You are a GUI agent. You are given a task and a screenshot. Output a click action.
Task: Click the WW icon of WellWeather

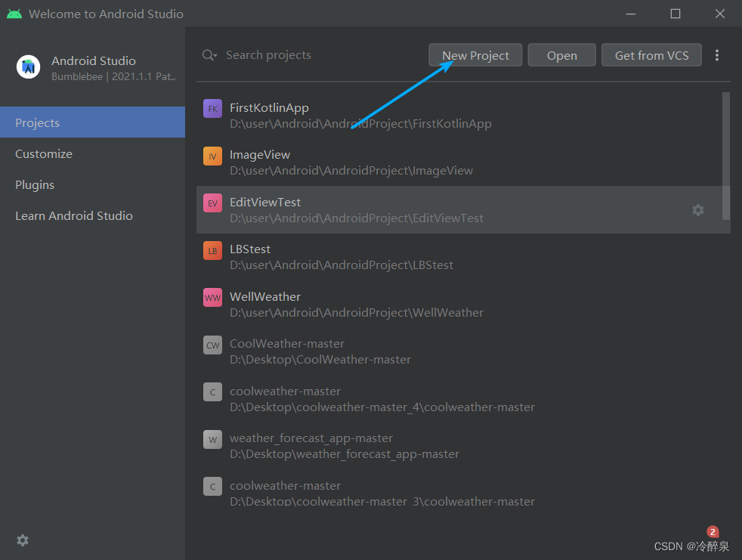point(212,297)
